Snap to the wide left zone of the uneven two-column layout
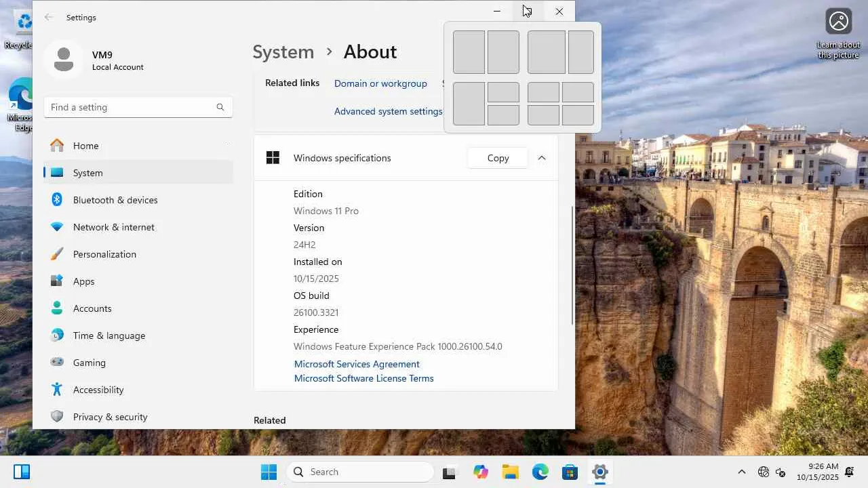 click(547, 52)
